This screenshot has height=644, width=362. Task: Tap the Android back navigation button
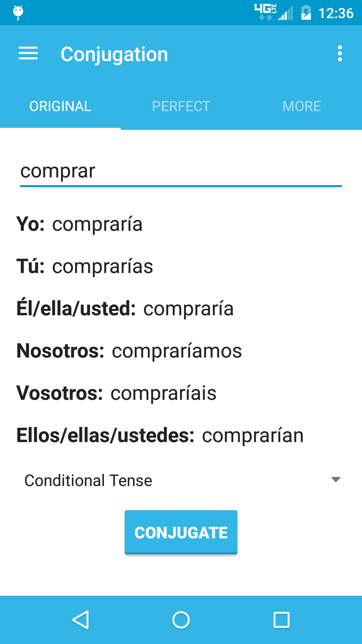tap(80, 620)
